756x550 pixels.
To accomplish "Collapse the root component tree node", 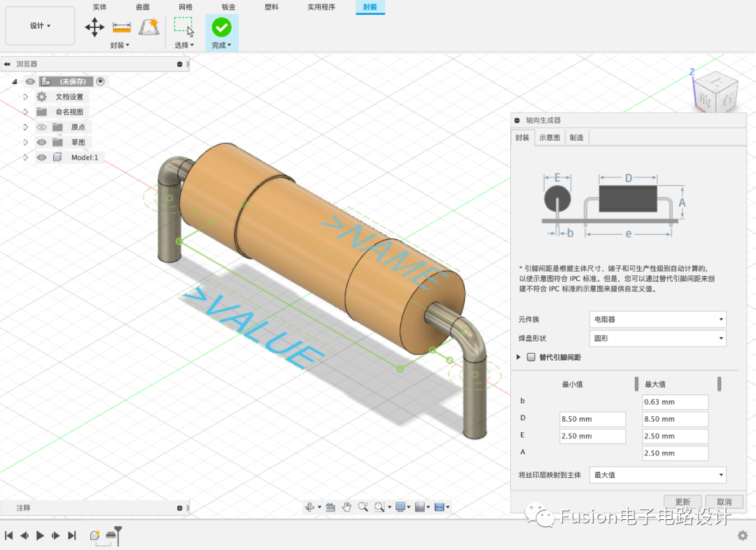I will click(15, 81).
